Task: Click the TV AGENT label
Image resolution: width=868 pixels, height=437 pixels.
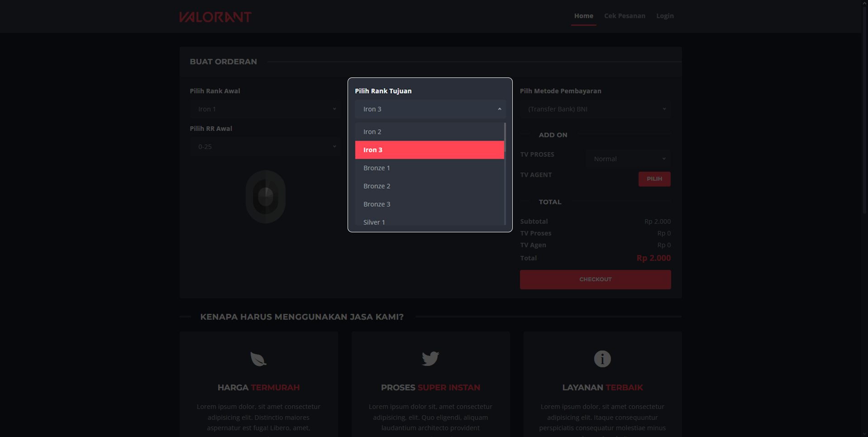Action: (536, 175)
